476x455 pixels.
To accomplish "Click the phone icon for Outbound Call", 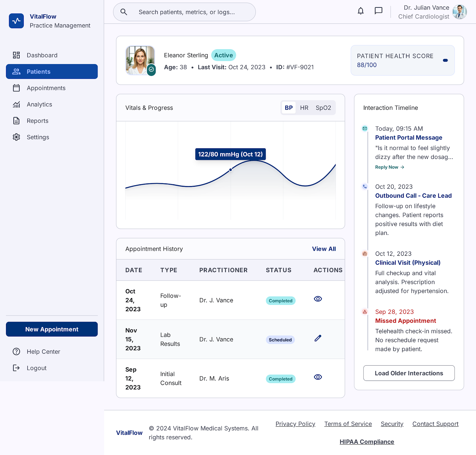I will (x=365, y=187).
